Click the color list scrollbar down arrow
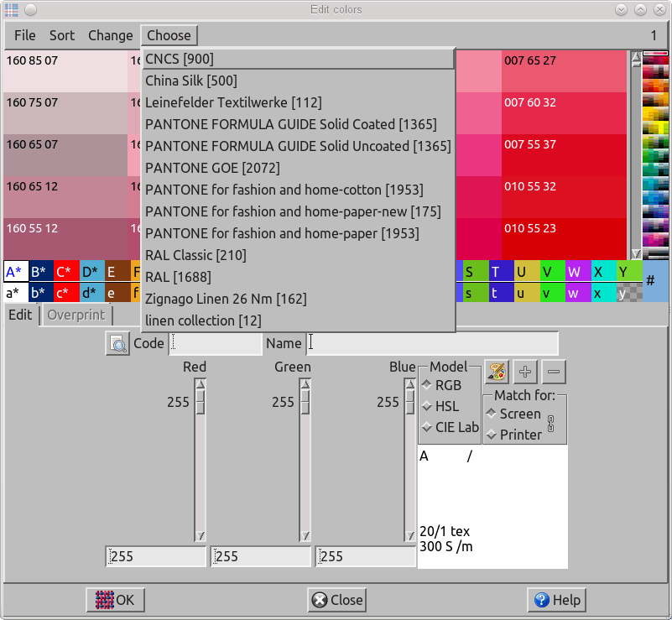 pyautogui.click(x=636, y=253)
